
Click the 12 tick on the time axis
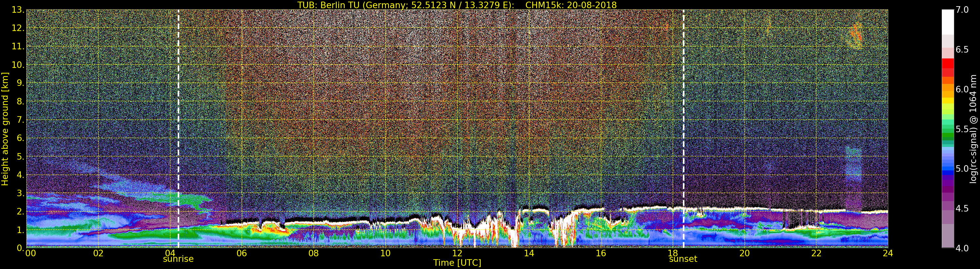click(457, 253)
